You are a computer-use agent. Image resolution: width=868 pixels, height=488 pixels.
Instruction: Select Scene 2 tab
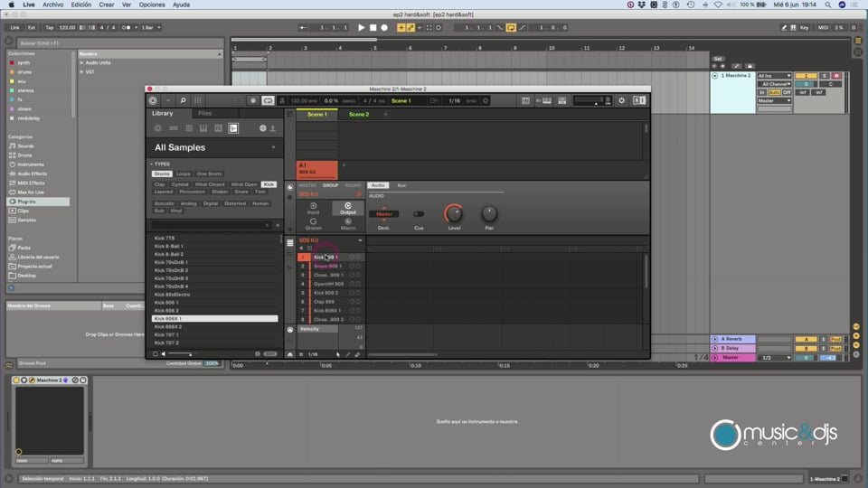point(359,115)
